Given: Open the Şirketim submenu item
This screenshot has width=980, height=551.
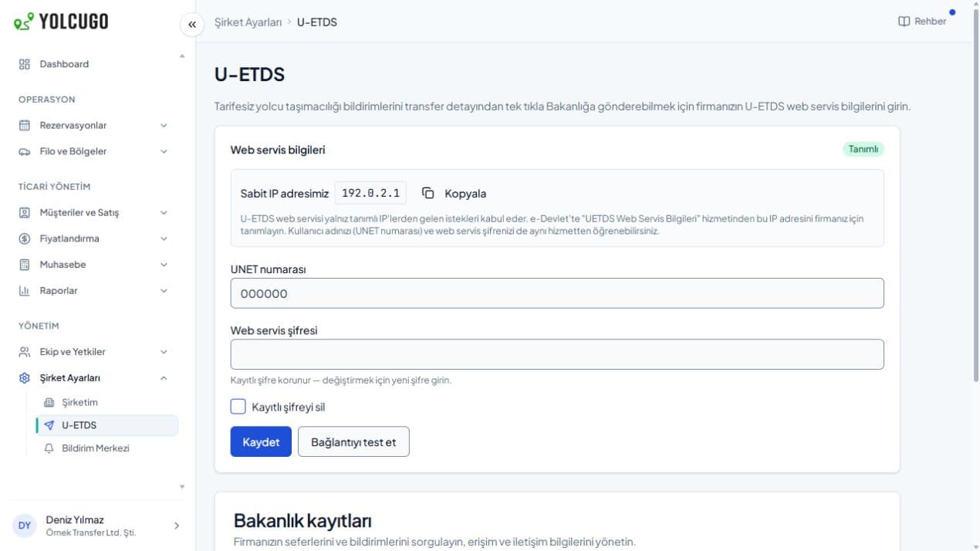Looking at the screenshot, I should [106, 402].
